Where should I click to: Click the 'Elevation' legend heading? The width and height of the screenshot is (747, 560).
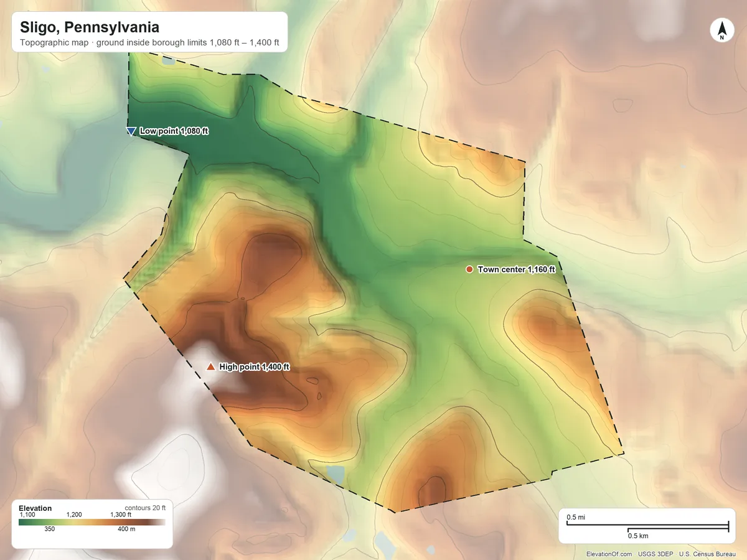pyautogui.click(x=35, y=508)
